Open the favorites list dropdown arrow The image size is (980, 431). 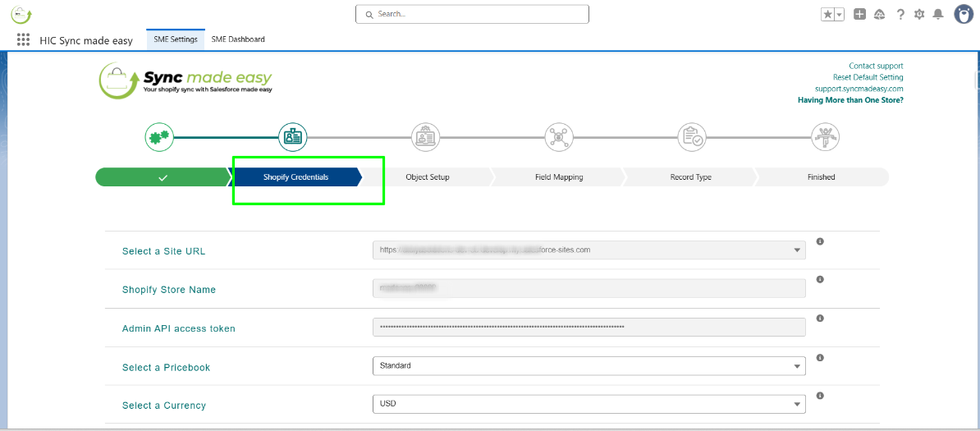tap(840, 15)
